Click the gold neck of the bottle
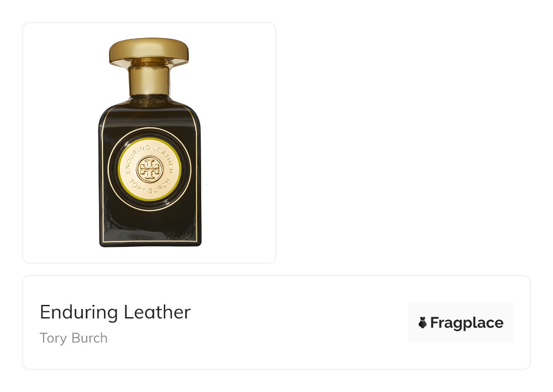 tap(149, 80)
